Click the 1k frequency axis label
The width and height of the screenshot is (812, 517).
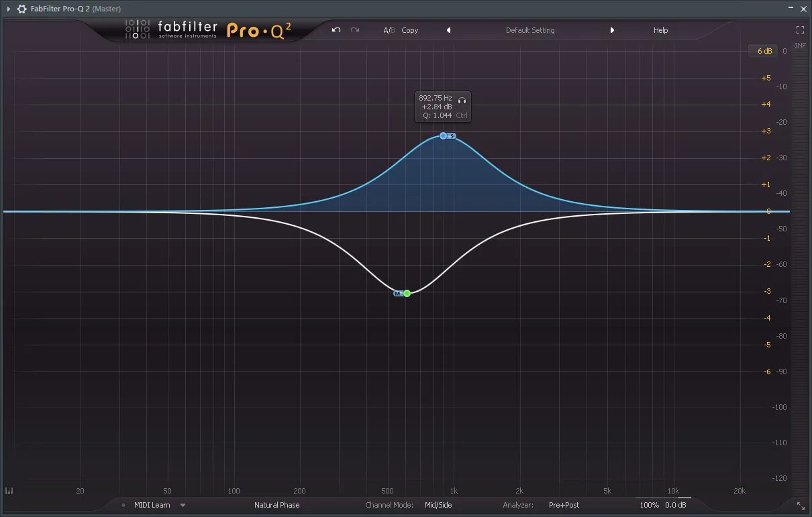pos(454,491)
